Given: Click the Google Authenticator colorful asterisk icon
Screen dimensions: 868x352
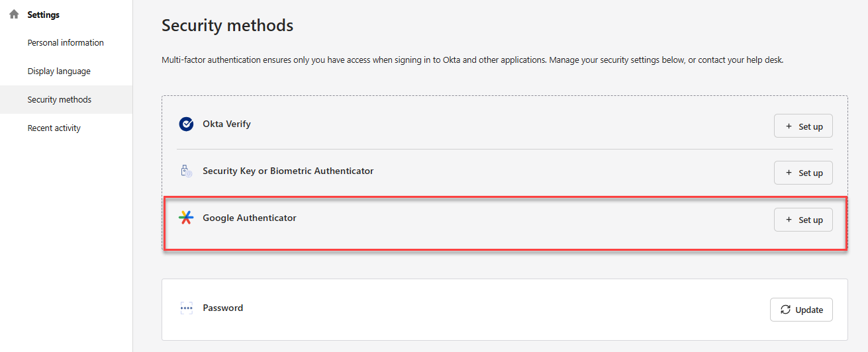Looking at the screenshot, I should coord(186,218).
